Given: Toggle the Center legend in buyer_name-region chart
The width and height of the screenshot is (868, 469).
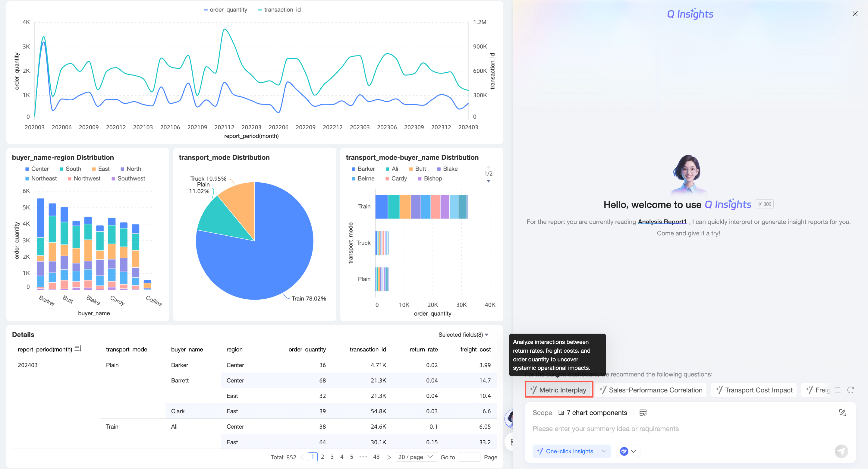Looking at the screenshot, I should [x=37, y=169].
